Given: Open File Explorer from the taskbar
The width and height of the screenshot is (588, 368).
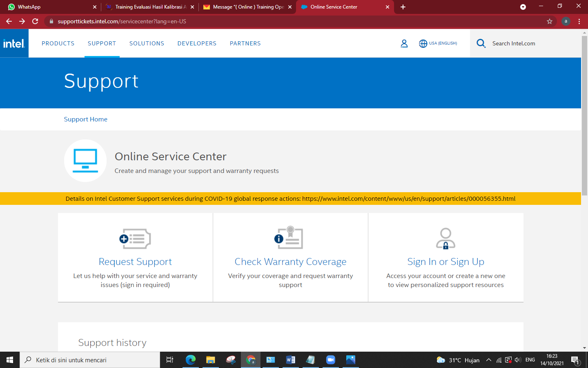Looking at the screenshot, I should coord(210,360).
